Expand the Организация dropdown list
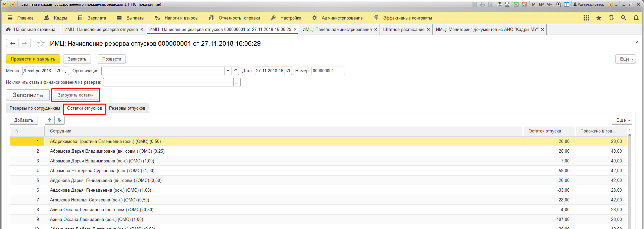The height and width of the screenshot is (229, 644). point(228,71)
